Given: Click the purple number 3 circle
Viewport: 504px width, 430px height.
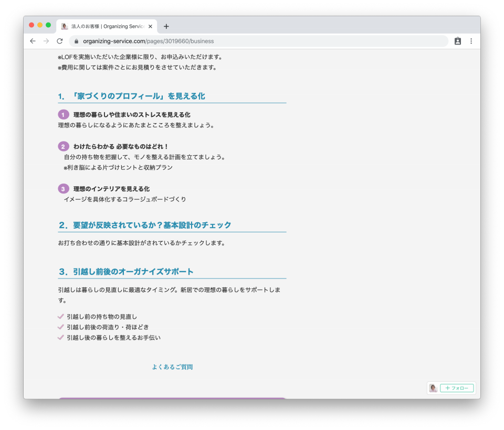Looking at the screenshot, I should 64,189.
